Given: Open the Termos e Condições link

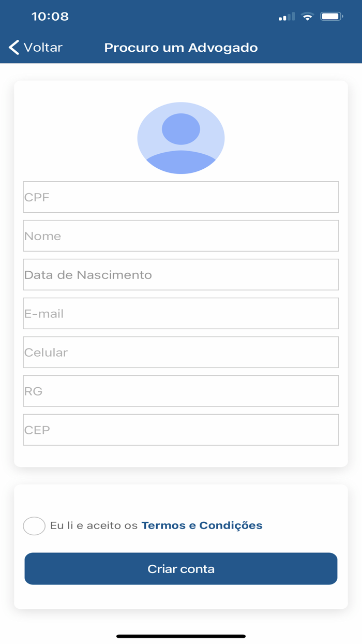Looking at the screenshot, I should (202, 525).
